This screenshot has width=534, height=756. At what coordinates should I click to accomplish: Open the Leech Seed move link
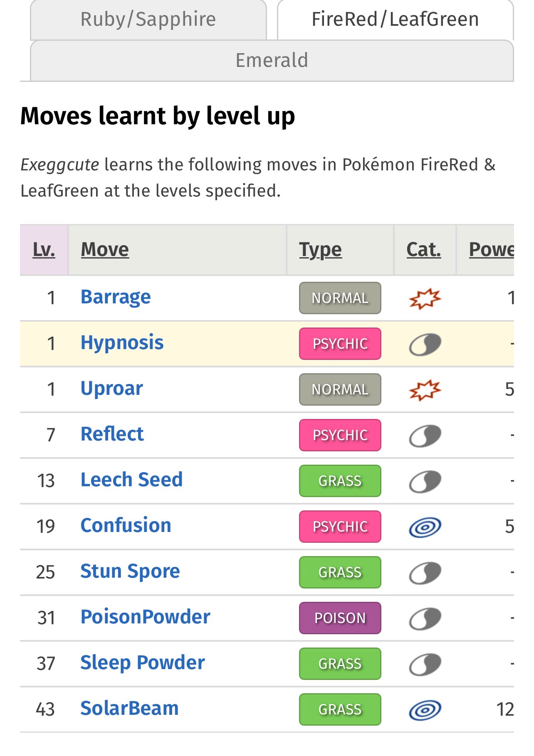click(131, 480)
